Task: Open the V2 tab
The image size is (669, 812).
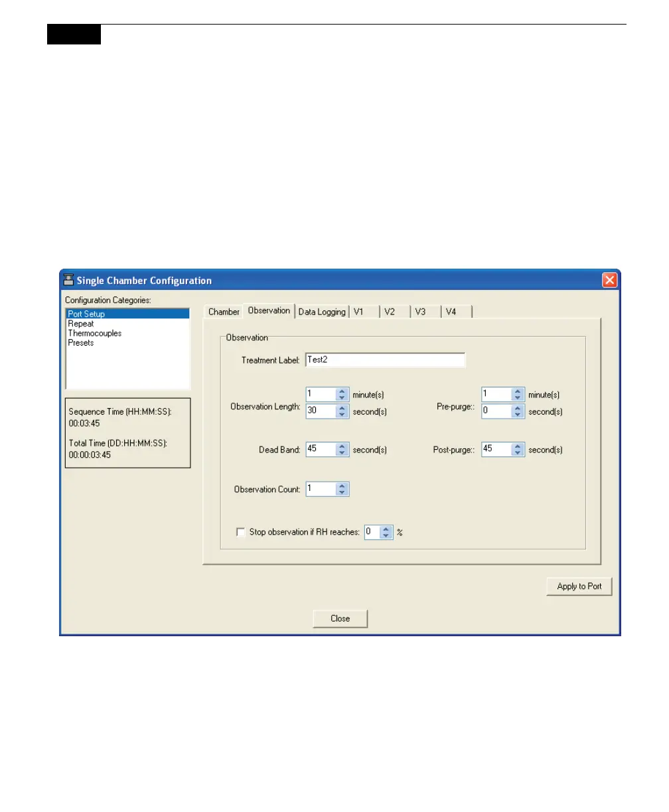Action: pyautogui.click(x=395, y=312)
